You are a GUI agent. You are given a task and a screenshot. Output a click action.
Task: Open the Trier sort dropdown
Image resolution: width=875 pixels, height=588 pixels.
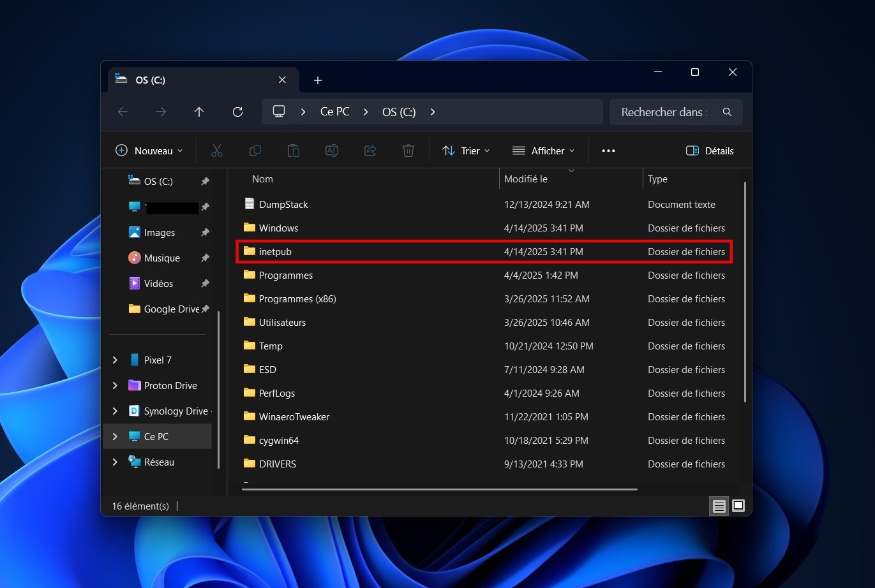click(467, 151)
